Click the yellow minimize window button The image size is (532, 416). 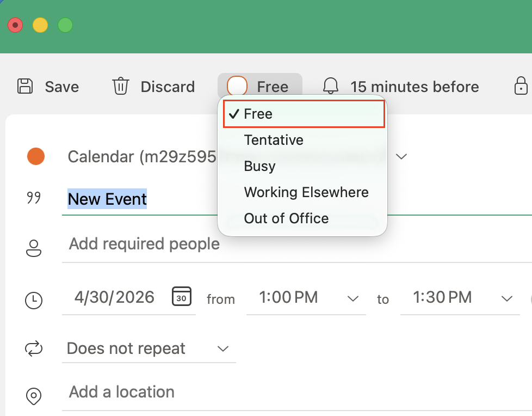(40, 25)
